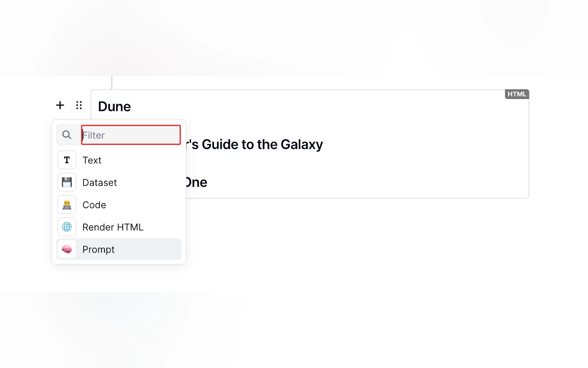This screenshot has height=368, width=588.
Task: Click the Dune heading text
Action: click(115, 107)
